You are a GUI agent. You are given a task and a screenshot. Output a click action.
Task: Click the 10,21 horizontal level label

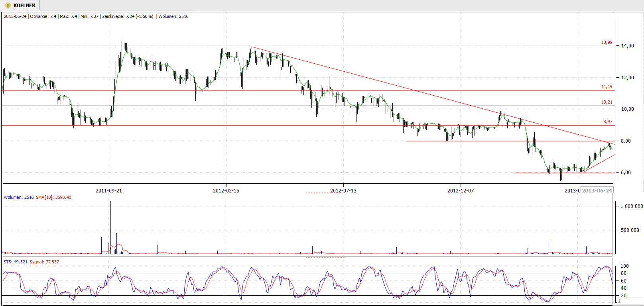pyautogui.click(x=607, y=102)
